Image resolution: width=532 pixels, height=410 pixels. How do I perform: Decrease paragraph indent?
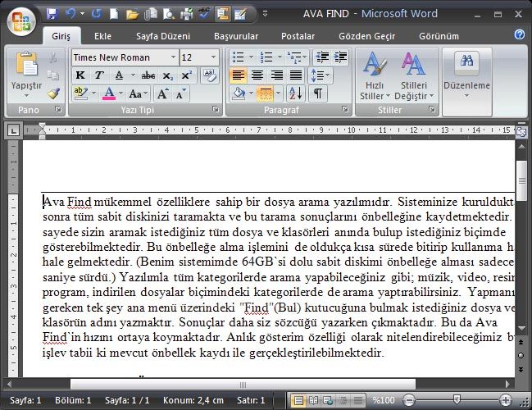coord(322,57)
